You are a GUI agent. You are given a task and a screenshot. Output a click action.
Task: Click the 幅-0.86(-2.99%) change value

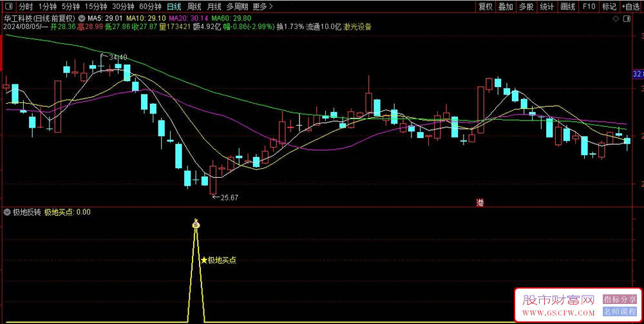[x=249, y=27]
